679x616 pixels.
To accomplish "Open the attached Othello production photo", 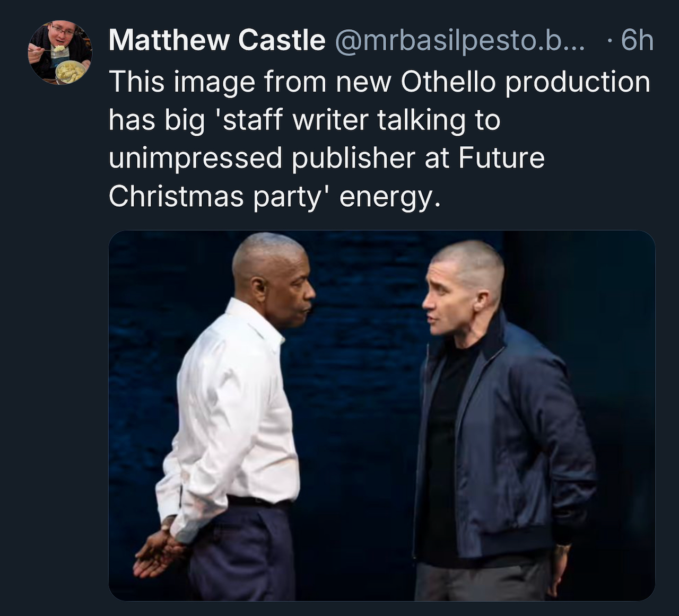I will 382,415.
